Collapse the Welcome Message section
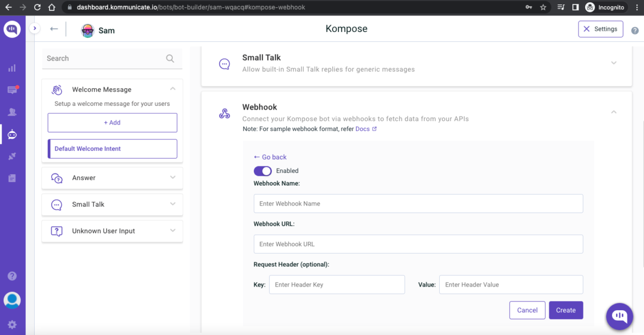Viewport: 644px width, 335px height. [x=173, y=89]
